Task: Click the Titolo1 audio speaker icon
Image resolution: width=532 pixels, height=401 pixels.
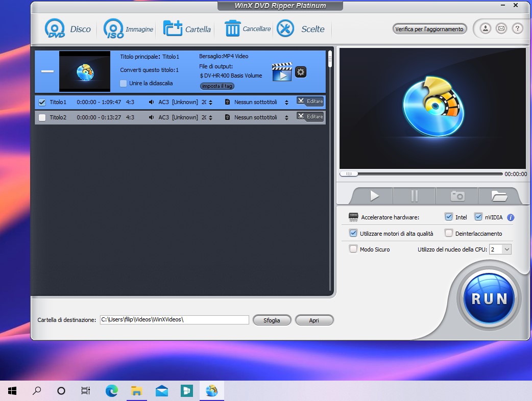Action: 151,102
